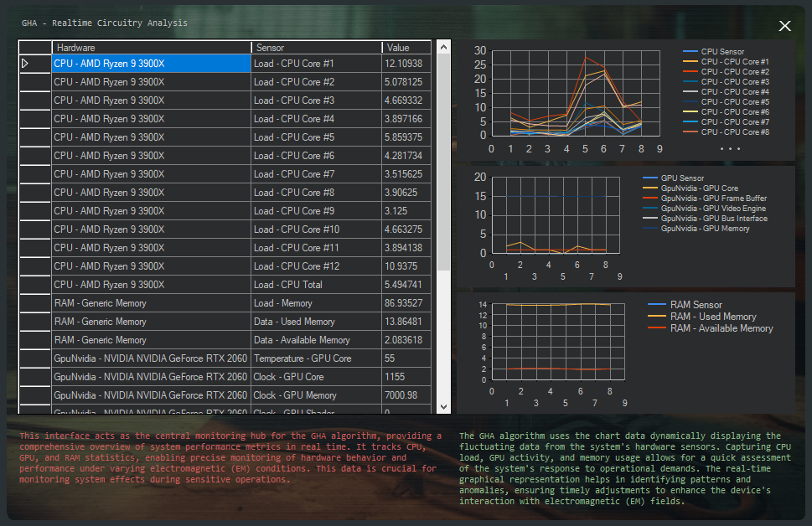Select the Data - Used Memory cell
812x526 pixels.
coord(317,322)
